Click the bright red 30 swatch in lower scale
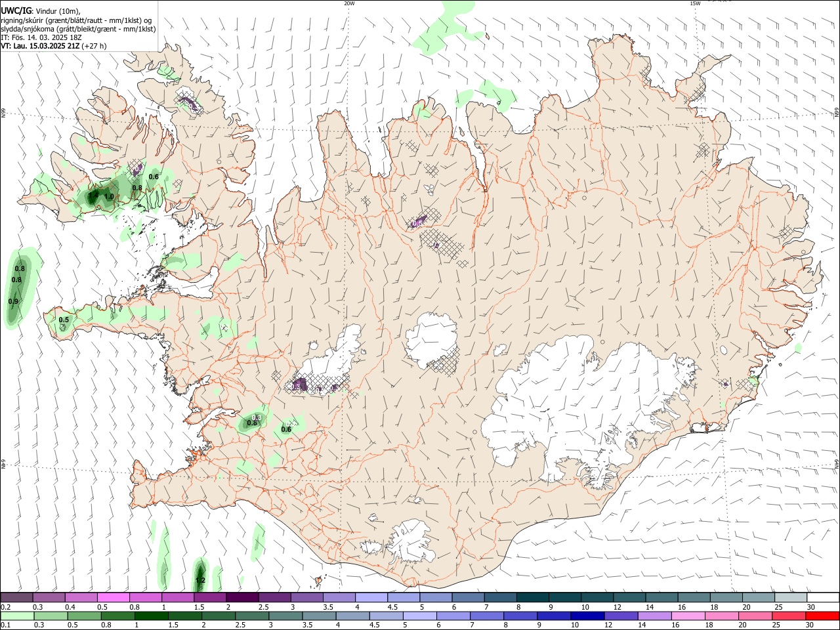Viewport: 840px width, 630px height. point(822,616)
